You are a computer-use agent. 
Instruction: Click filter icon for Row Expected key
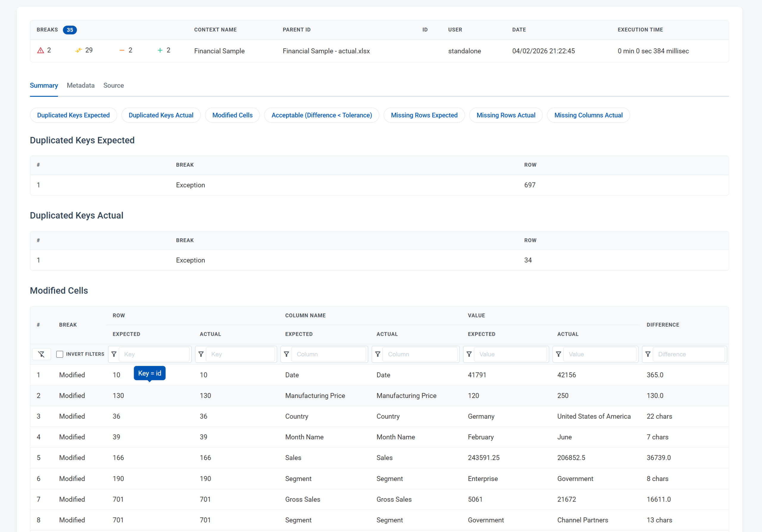click(x=114, y=354)
